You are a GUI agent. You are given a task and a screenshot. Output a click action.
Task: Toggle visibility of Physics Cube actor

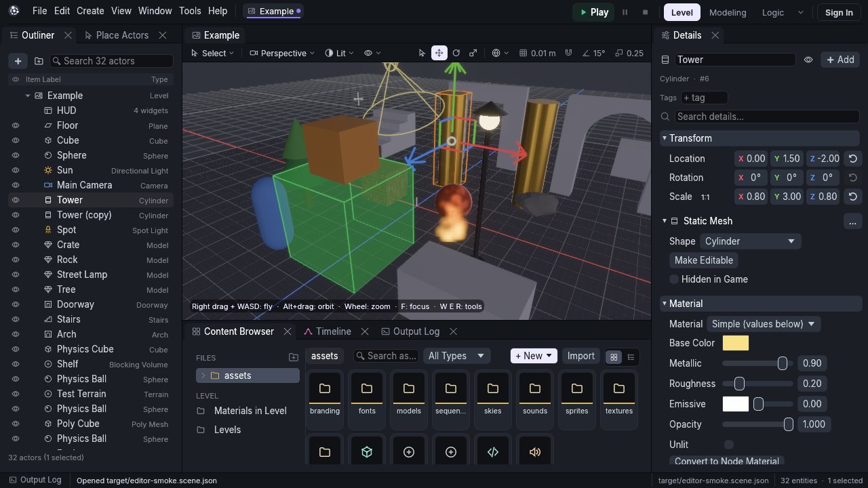coord(15,349)
